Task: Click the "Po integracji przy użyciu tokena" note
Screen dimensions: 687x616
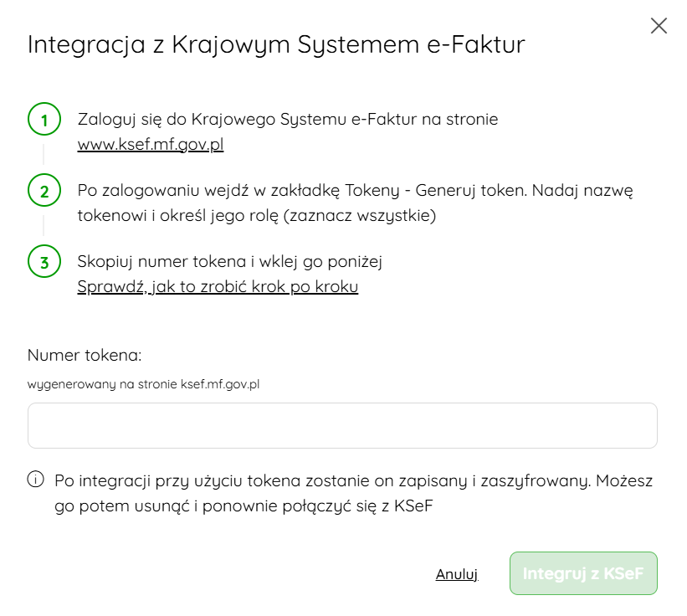Action: [352, 481]
